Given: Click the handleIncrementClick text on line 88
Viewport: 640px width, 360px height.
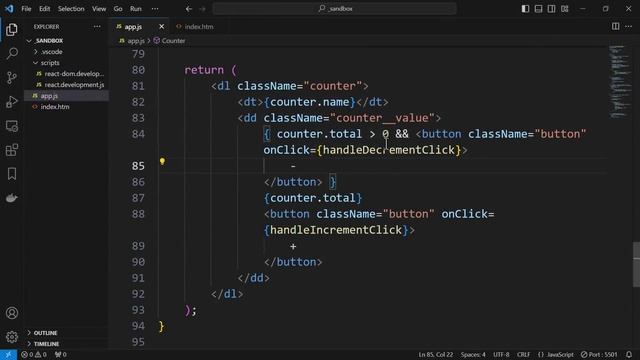Looking at the screenshot, I should pyautogui.click(x=336, y=230).
